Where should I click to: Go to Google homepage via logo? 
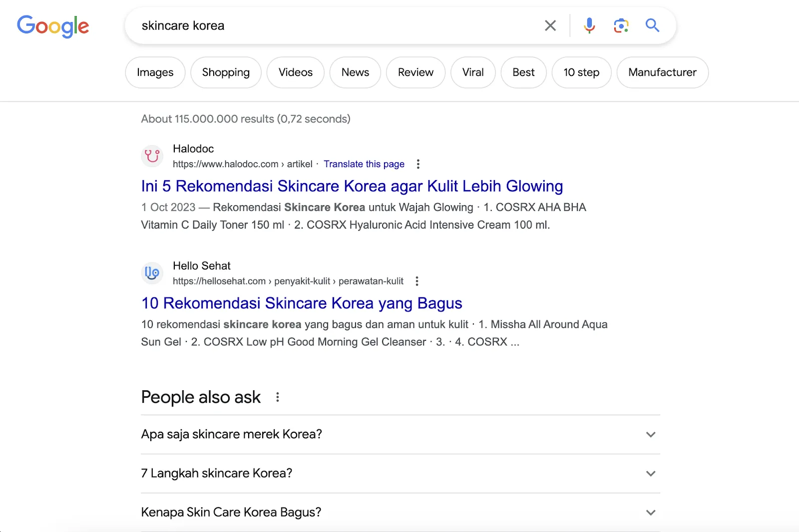point(53,26)
